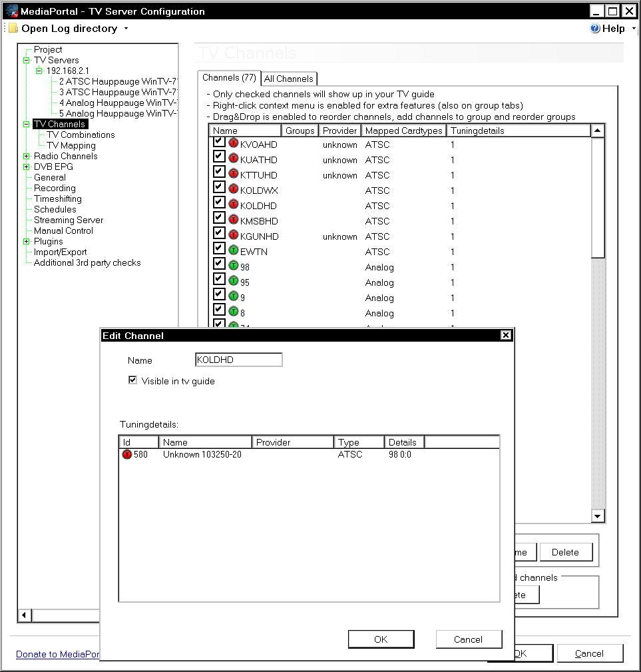Image resolution: width=641 pixels, height=672 pixels.
Task: Sort by Mapped Cardtypes column header
Action: pyautogui.click(x=404, y=131)
